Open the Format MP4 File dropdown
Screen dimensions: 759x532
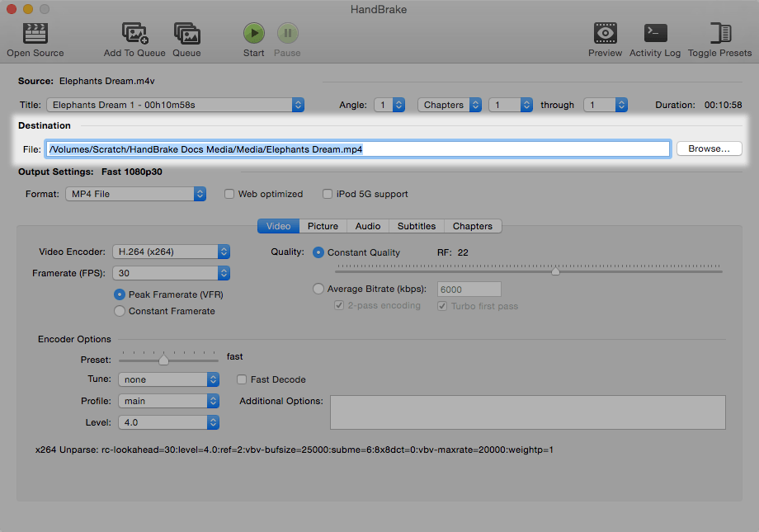136,194
